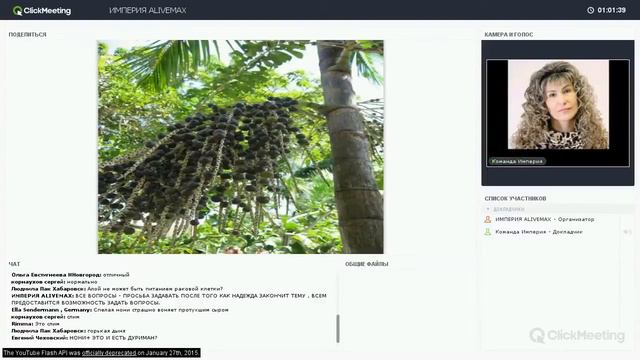Click the chat panel scrollbar thumb
The image size is (640, 360).
pos(338,329)
